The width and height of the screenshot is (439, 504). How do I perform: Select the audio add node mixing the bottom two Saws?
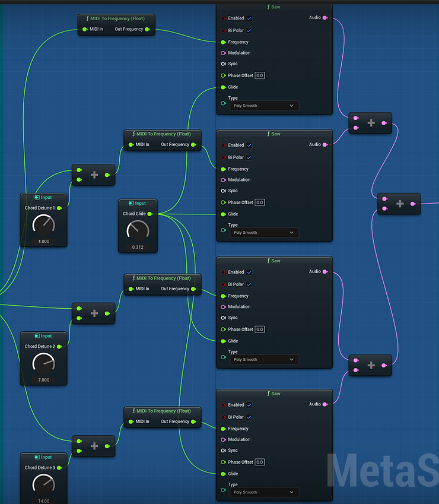pyautogui.click(x=371, y=366)
